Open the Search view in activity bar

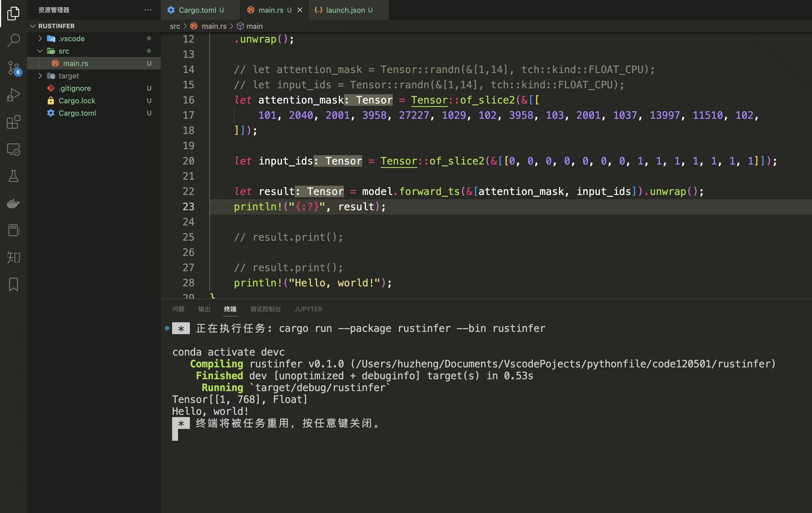coord(14,40)
